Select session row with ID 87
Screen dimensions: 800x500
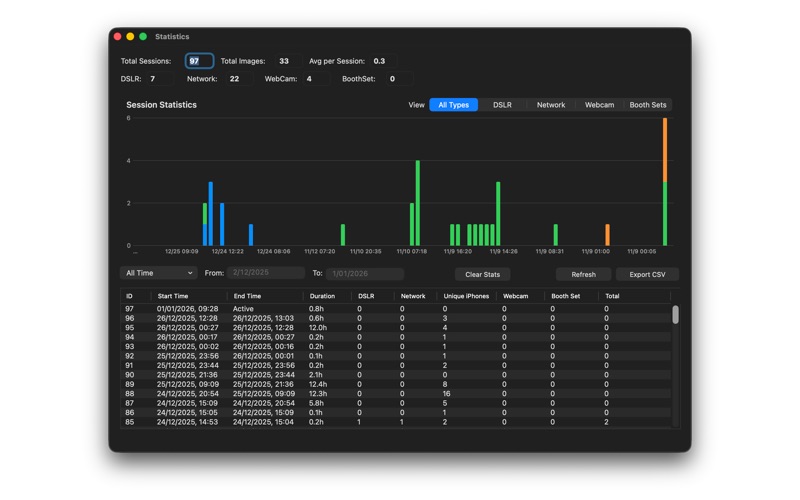pos(396,403)
